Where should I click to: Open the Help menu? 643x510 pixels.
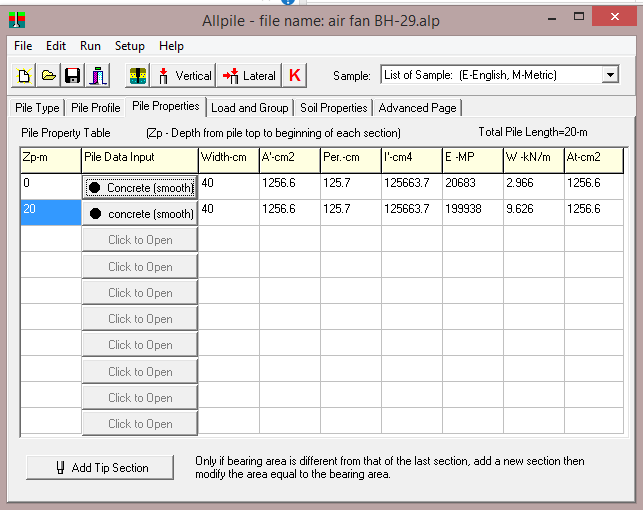click(x=171, y=46)
